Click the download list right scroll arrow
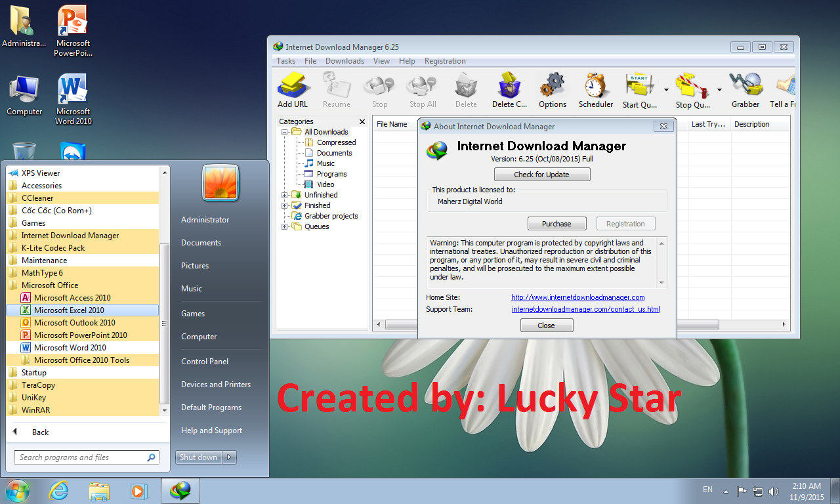The image size is (840, 504). [x=784, y=325]
